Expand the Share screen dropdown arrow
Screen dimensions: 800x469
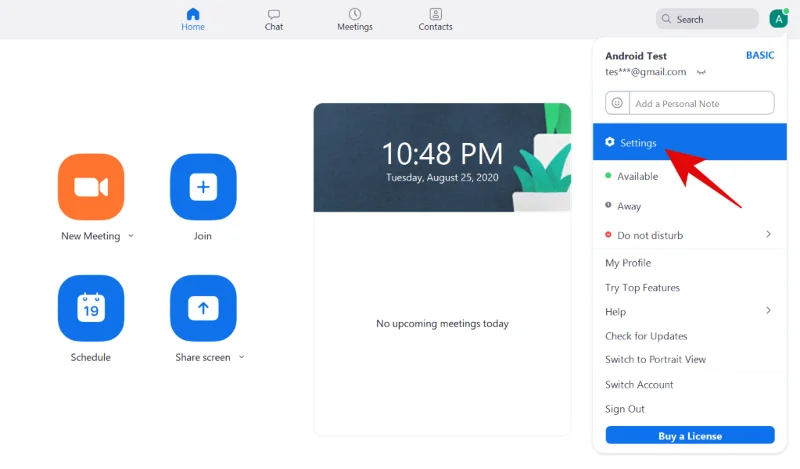tap(242, 358)
